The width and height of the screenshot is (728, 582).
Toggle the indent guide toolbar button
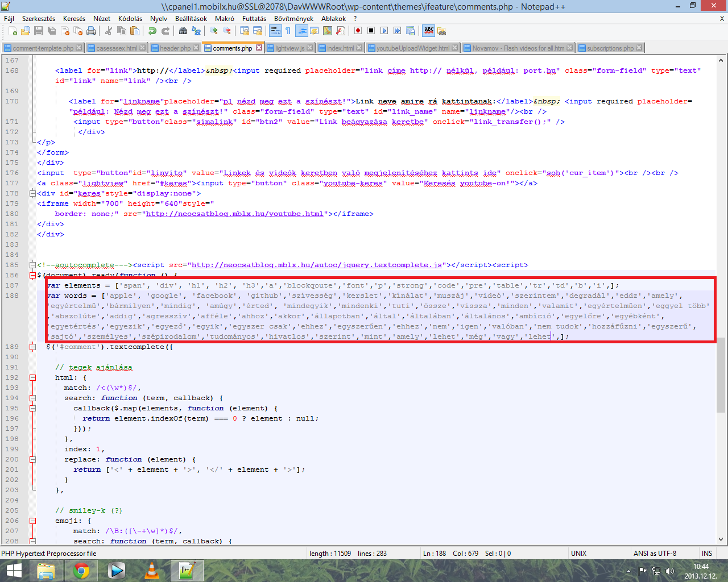tap(302, 31)
